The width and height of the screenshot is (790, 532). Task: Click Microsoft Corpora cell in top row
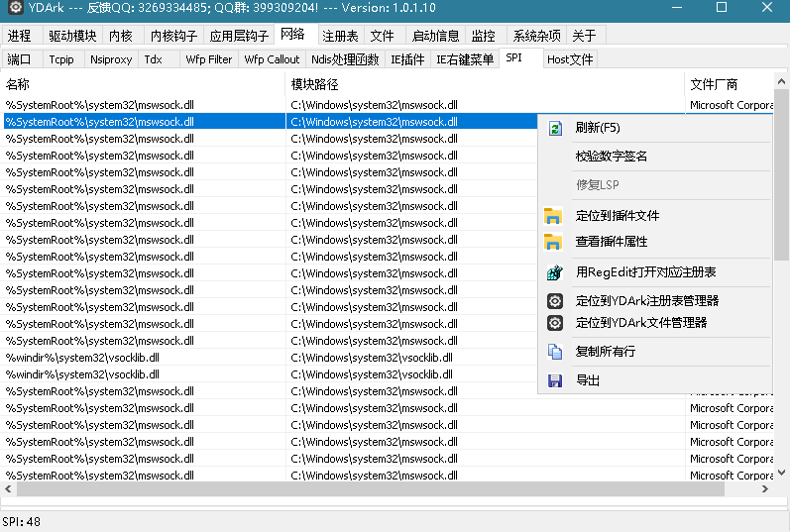click(x=732, y=105)
